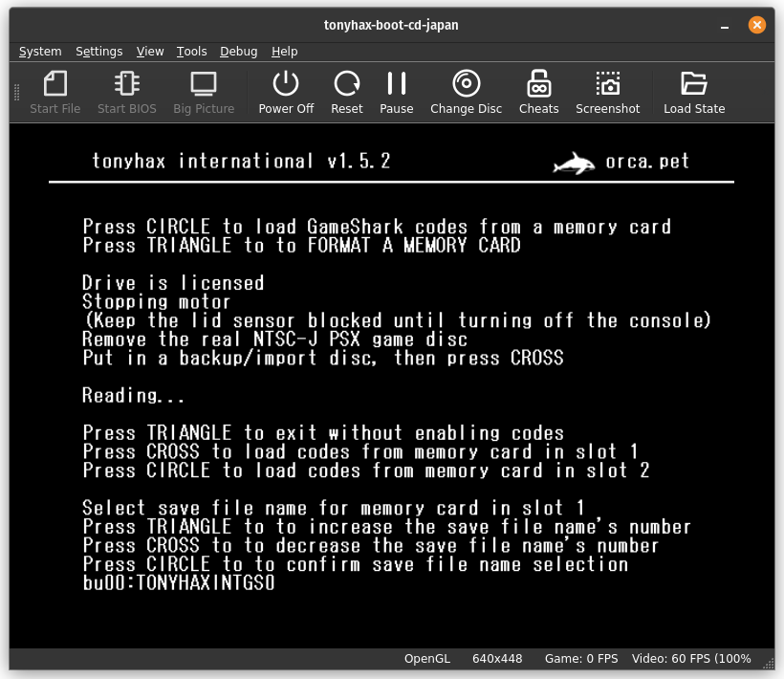Click the buOO:TONYHAXINTGS0 file name line

(179, 583)
